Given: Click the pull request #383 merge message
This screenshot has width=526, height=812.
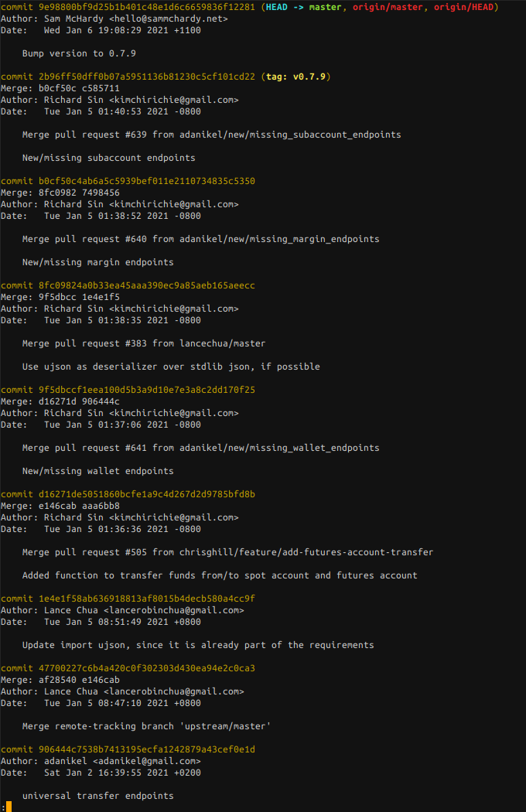Looking at the screenshot, I should 144,343.
